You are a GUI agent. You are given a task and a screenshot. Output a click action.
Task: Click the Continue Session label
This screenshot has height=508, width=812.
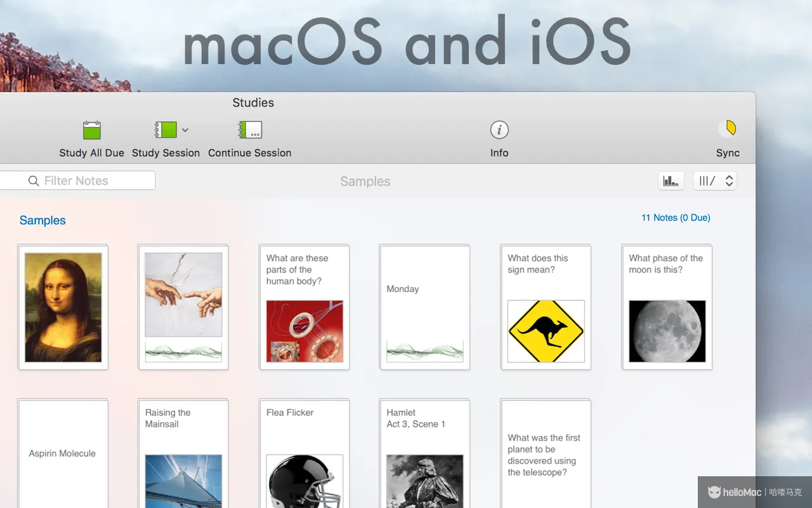pyautogui.click(x=250, y=153)
